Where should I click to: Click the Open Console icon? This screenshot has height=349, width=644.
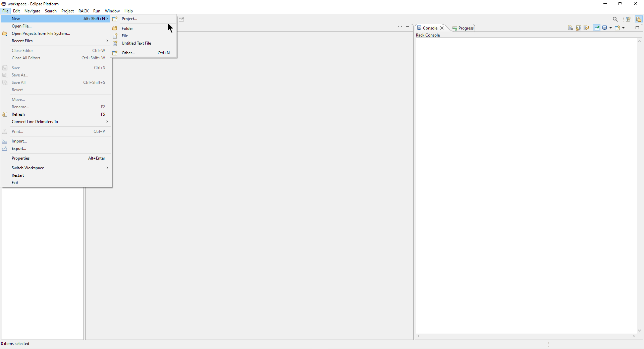coord(617,28)
